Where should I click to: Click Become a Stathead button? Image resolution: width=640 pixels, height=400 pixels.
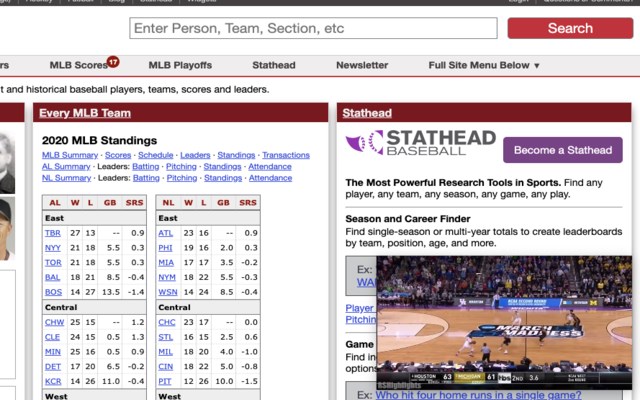(x=563, y=150)
